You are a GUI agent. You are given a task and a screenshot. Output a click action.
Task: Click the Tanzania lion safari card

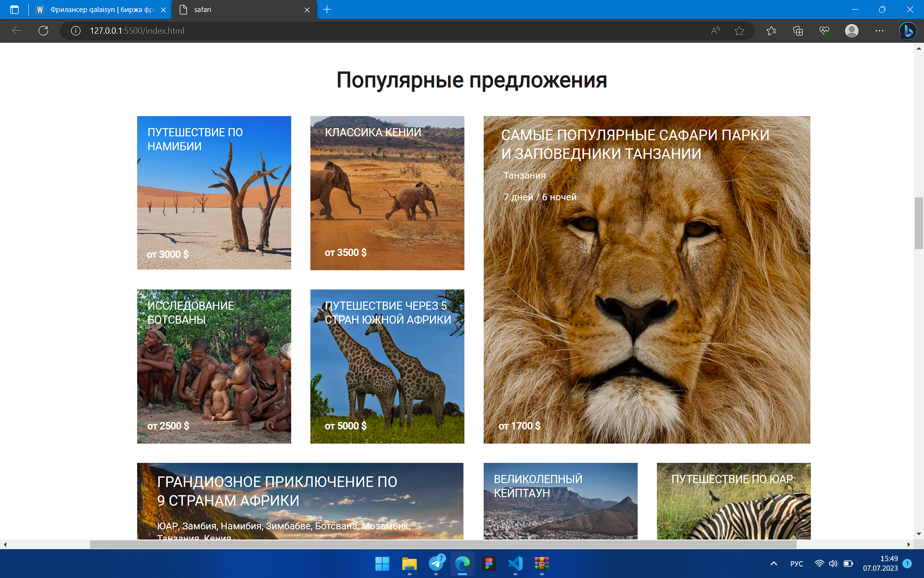click(x=647, y=279)
